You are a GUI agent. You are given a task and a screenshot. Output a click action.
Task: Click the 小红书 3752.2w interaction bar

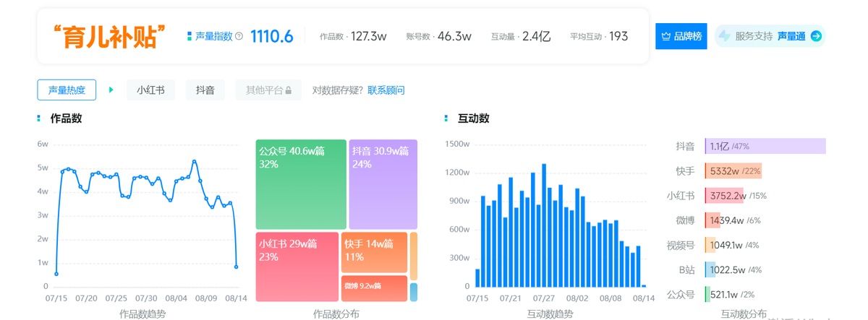point(726,196)
